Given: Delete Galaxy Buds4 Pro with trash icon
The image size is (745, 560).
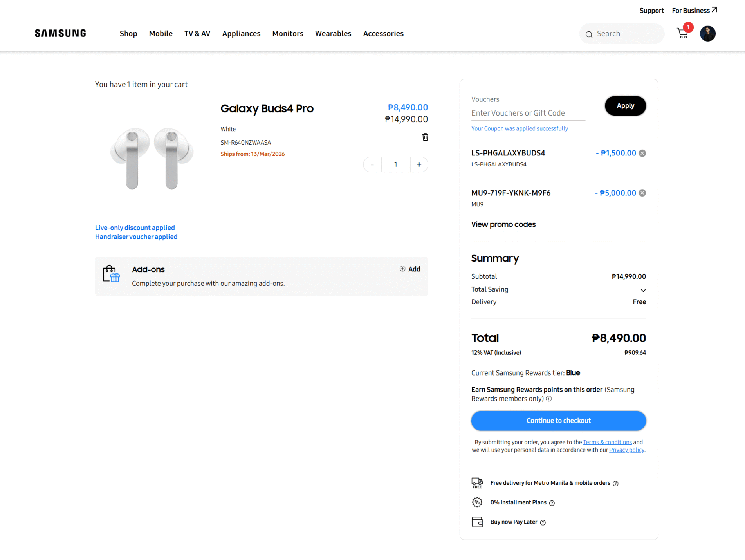Looking at the screenshot, I should 425,137.
